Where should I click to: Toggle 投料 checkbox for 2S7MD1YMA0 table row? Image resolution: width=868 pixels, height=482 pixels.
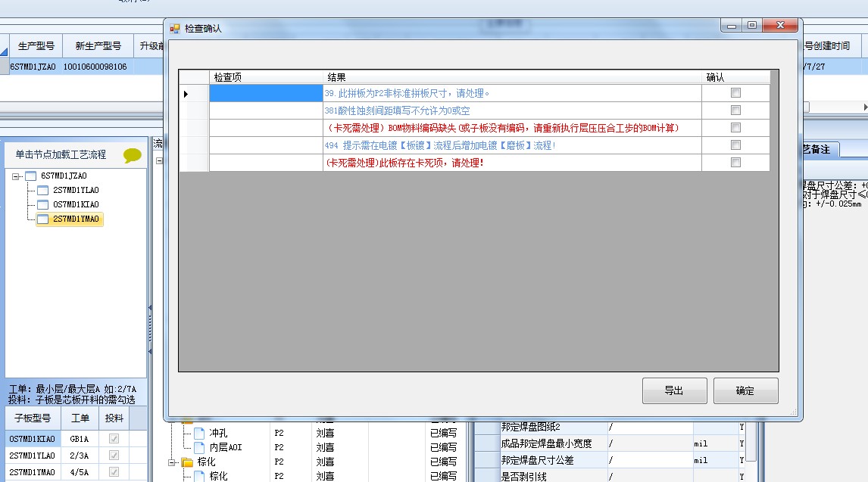point(114,471)
